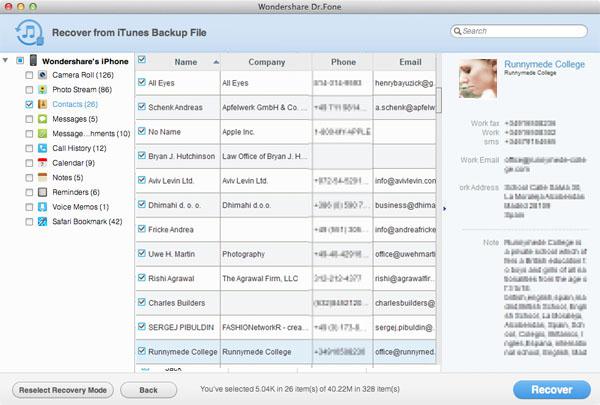Click the Photography company cell
Image resolution: width=600 pixels, height=405 pixels.
[266, 254]
